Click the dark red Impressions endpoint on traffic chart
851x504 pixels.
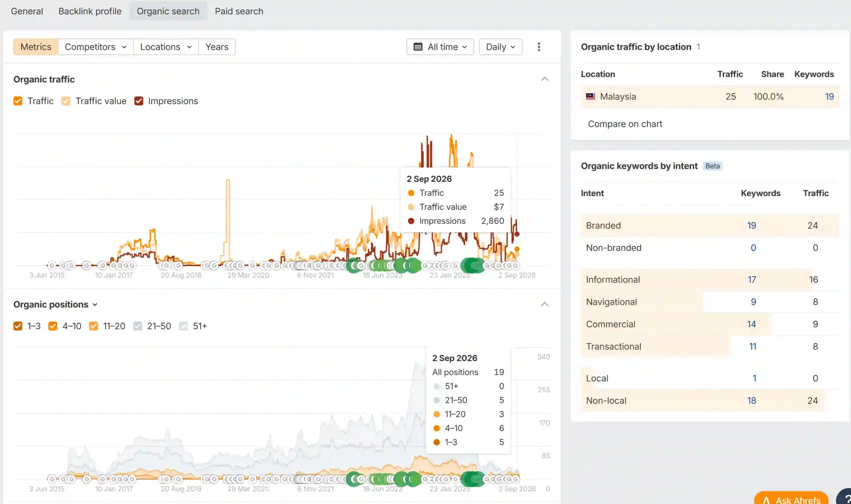517,234
